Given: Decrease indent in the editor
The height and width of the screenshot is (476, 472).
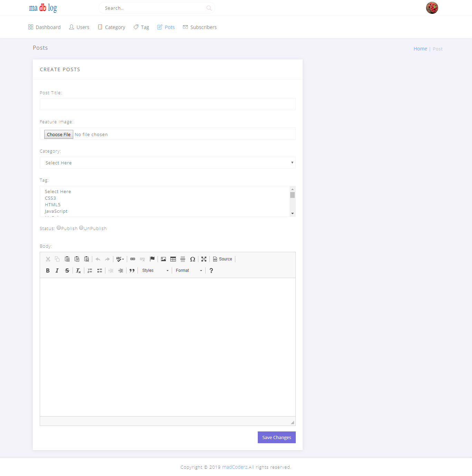Looking at the screenshot, I should [111, 270].
